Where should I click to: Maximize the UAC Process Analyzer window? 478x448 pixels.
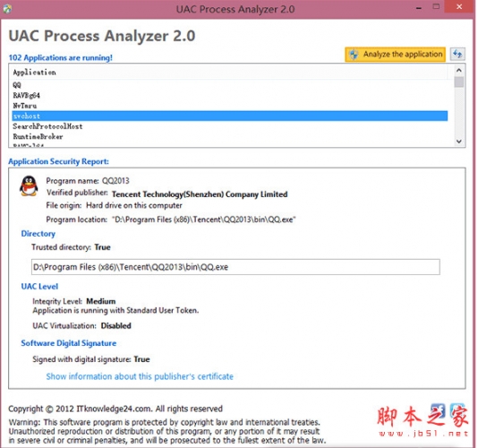(x=436, y=6)
